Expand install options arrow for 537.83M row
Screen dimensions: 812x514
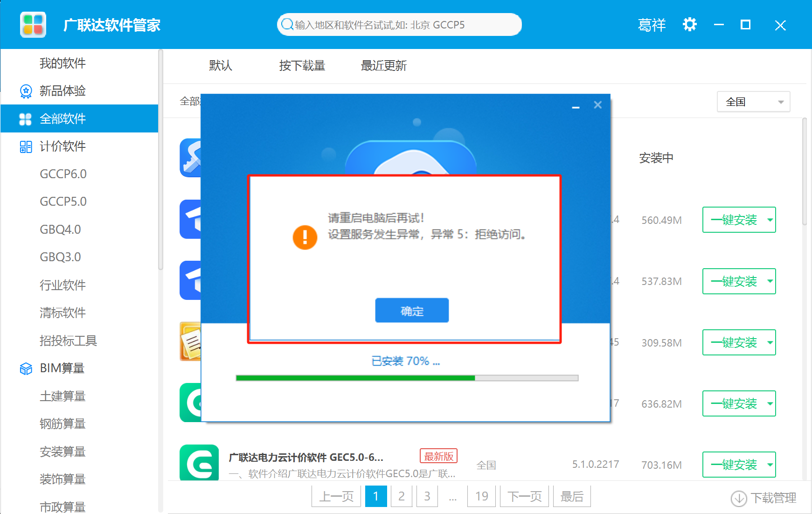[770, 281]
